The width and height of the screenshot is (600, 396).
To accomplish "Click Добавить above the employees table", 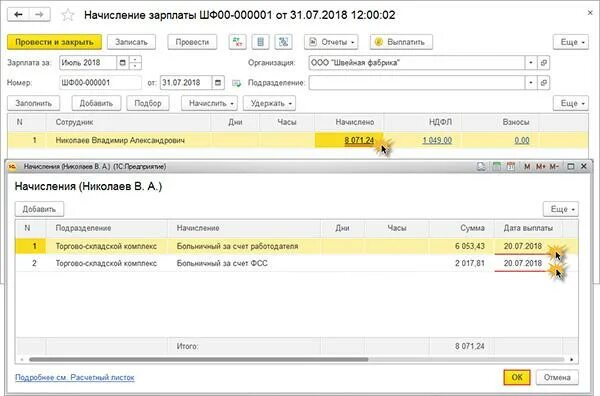I will pyautogui.click(x=96, y=103).
